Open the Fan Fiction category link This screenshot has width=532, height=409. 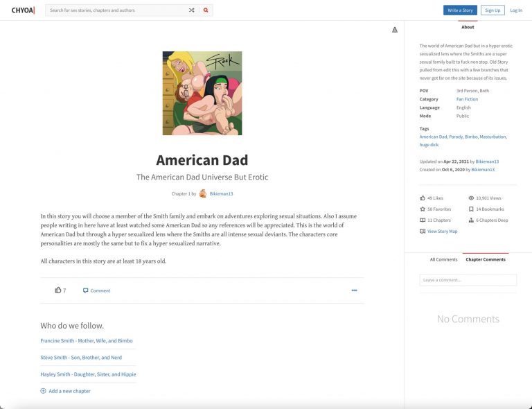point(467,99)
